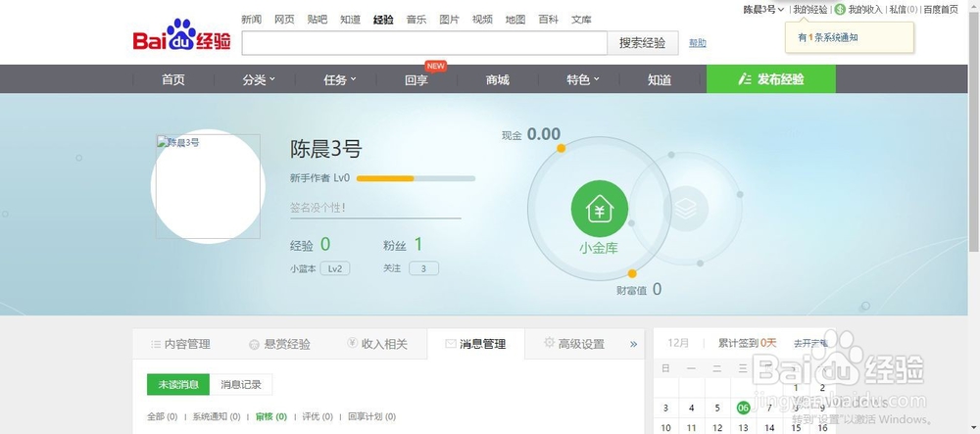980x434 pixels.
Task: Click the green 小金库 house icon
Action: click(600, 209)
